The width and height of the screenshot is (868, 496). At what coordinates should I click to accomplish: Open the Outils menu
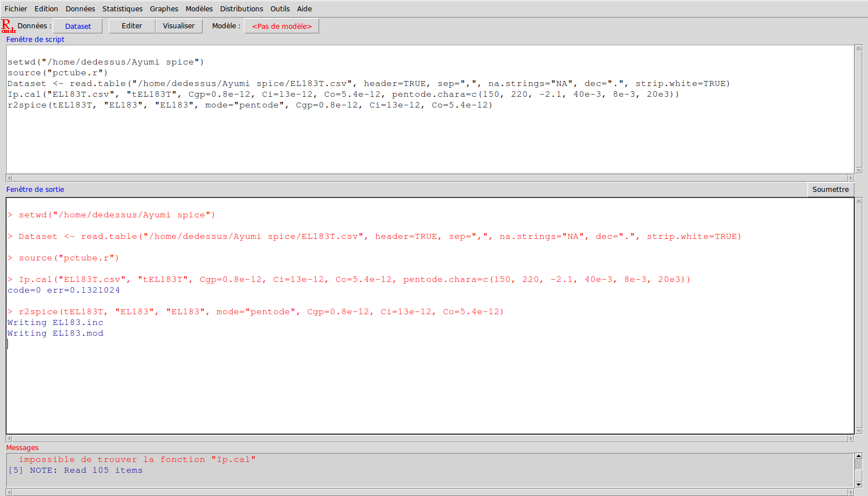[x=280, y=8]
